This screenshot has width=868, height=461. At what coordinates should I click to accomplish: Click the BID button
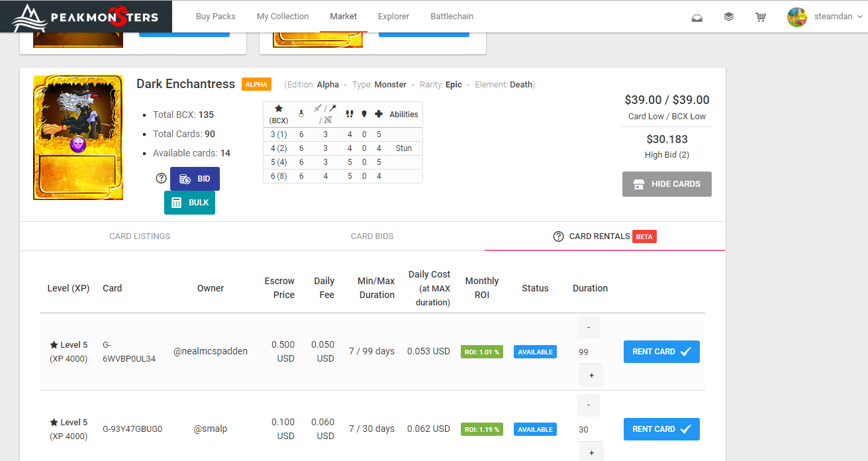pos(195,179)
